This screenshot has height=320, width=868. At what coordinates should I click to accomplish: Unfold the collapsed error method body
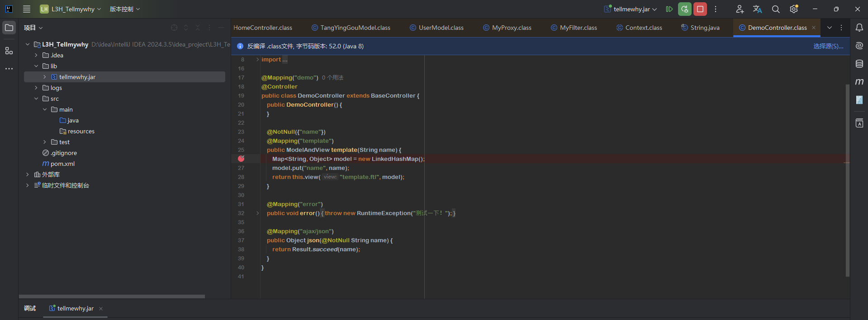pyautogui.click(x=257, y=213)
